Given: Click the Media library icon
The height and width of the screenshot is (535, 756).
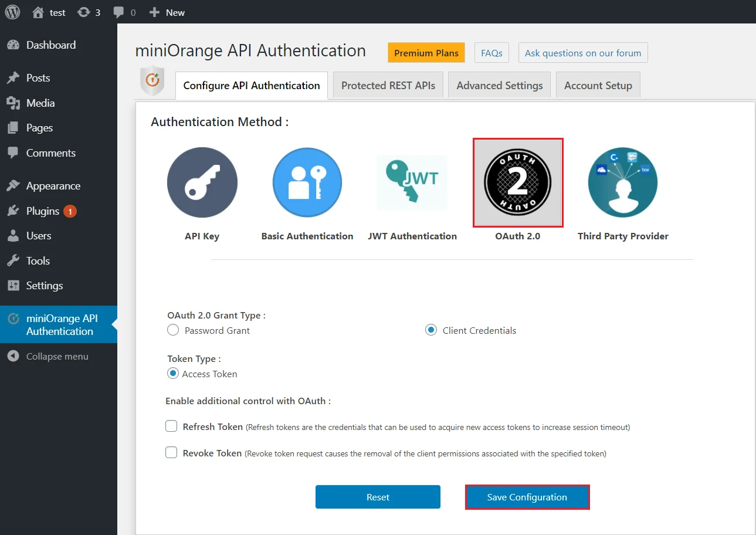Looking at the screenshot, I should pyautogui.click(x=13, y=103).
